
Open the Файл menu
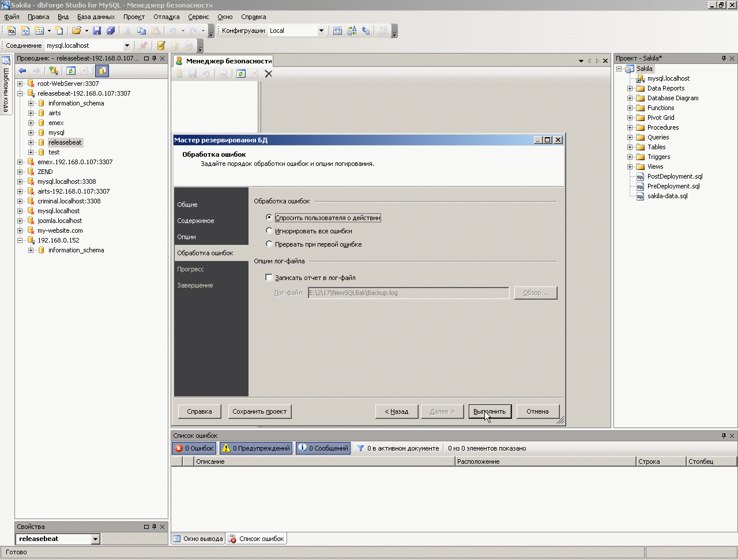click(12, 17)
